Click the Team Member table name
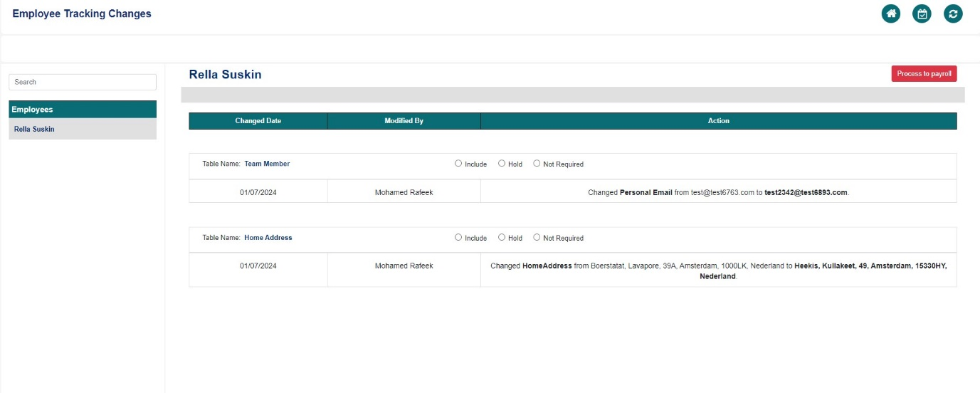980x393 pixels. click(x=267, y=164)
